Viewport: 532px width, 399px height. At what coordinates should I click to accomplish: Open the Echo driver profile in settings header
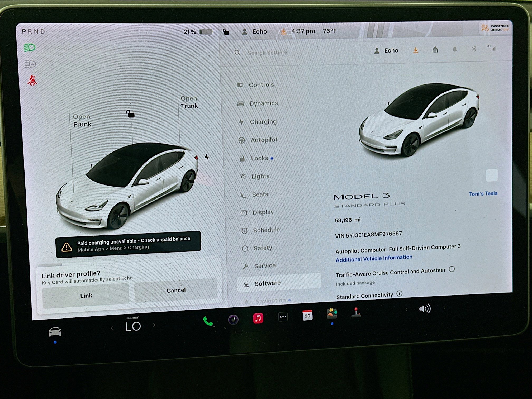pos(386,51)
